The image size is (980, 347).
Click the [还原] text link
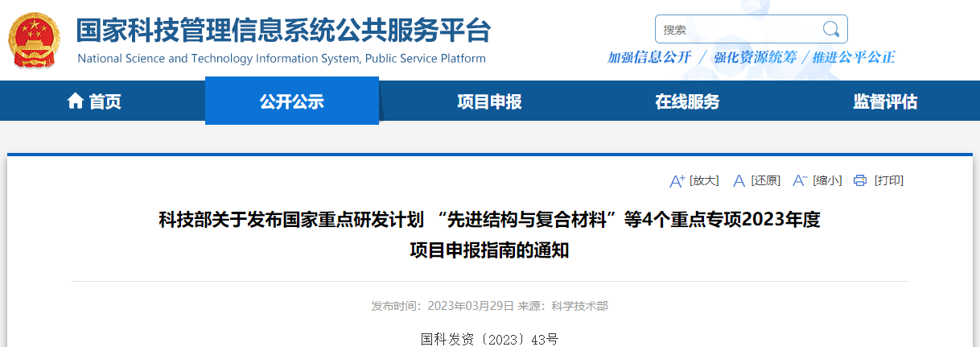pyautogui.click(x=765, y=180)
